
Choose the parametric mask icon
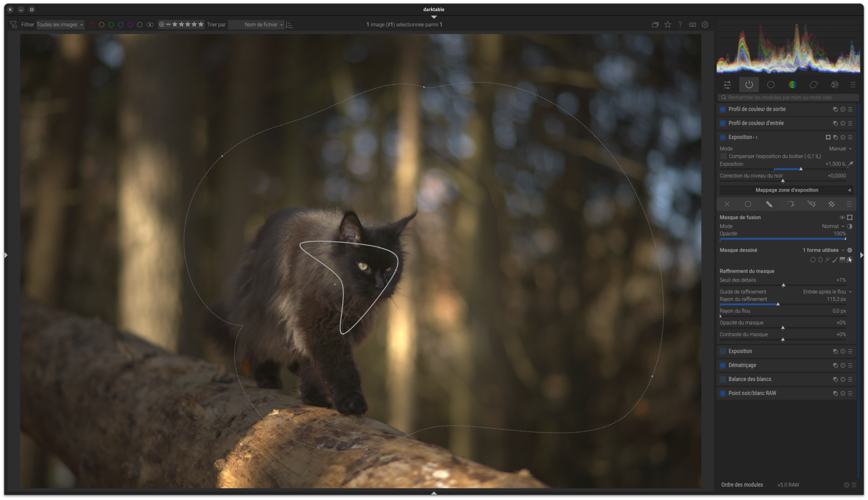click(790, 204)
